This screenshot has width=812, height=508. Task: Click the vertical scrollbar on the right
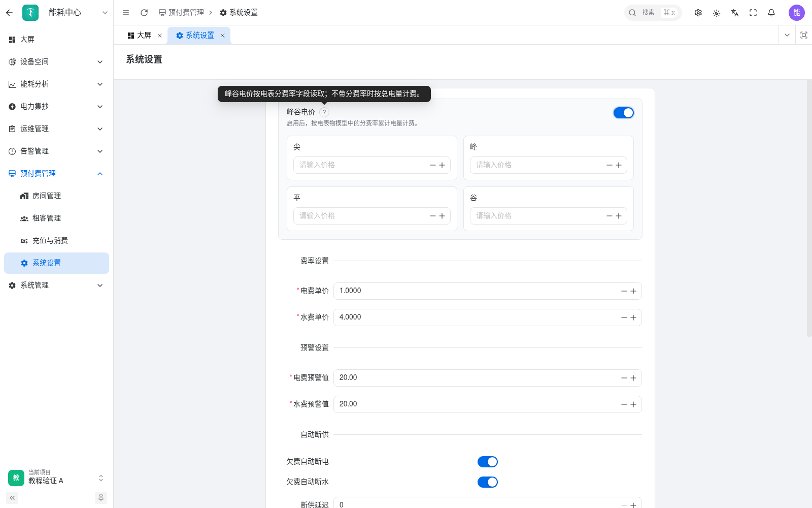pos(809,208)
